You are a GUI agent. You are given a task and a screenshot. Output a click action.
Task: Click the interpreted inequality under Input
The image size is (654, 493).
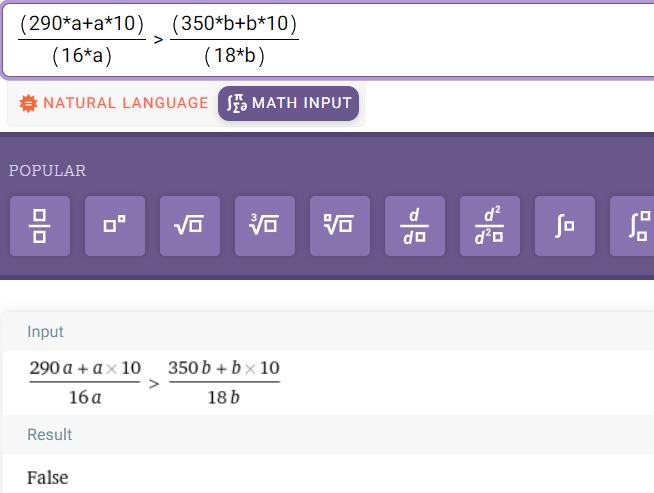coord(154,383)
